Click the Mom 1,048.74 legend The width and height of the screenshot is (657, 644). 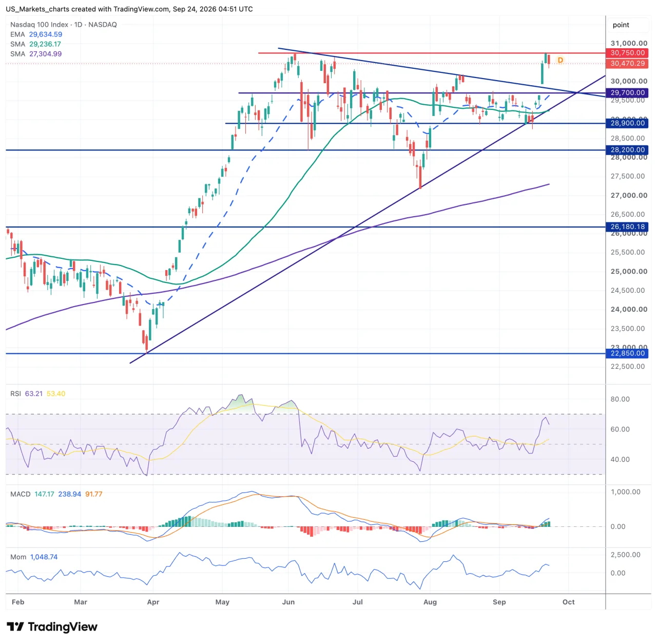(x=34, y=557)
